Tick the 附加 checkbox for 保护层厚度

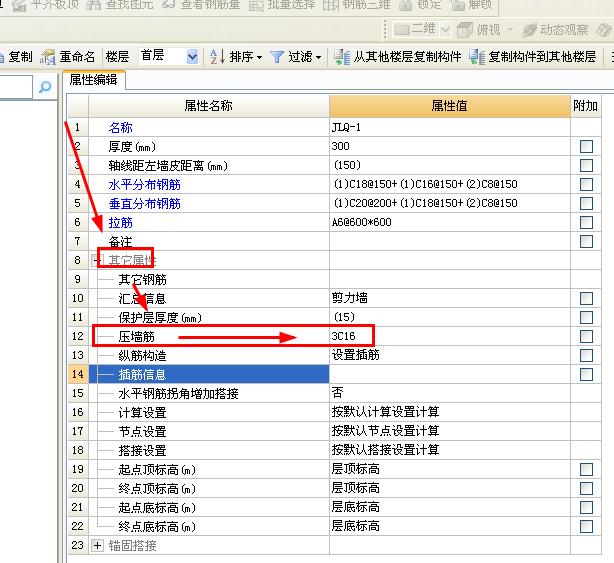[x=586, y=317]
